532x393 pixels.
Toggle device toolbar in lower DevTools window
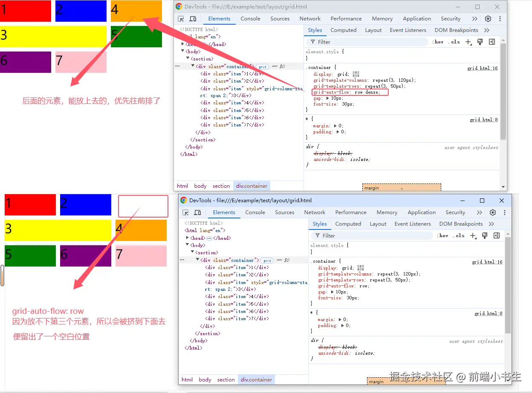(x=197, y=212)
